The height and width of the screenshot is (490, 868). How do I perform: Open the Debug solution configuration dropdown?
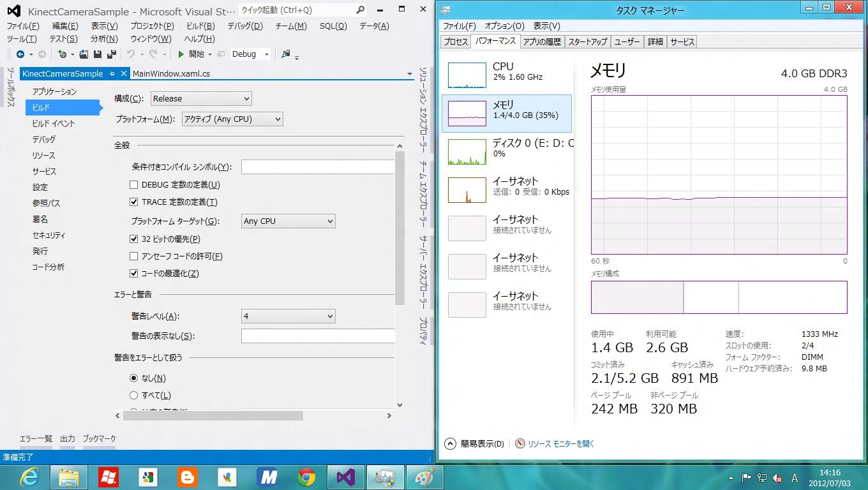point(250,54)
